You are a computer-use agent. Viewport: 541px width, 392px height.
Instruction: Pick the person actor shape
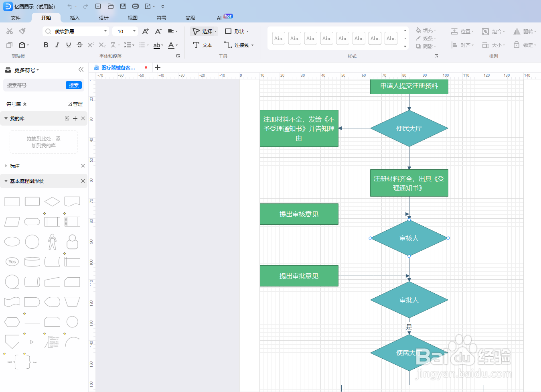pyautogui.click(x=52, y=242)
